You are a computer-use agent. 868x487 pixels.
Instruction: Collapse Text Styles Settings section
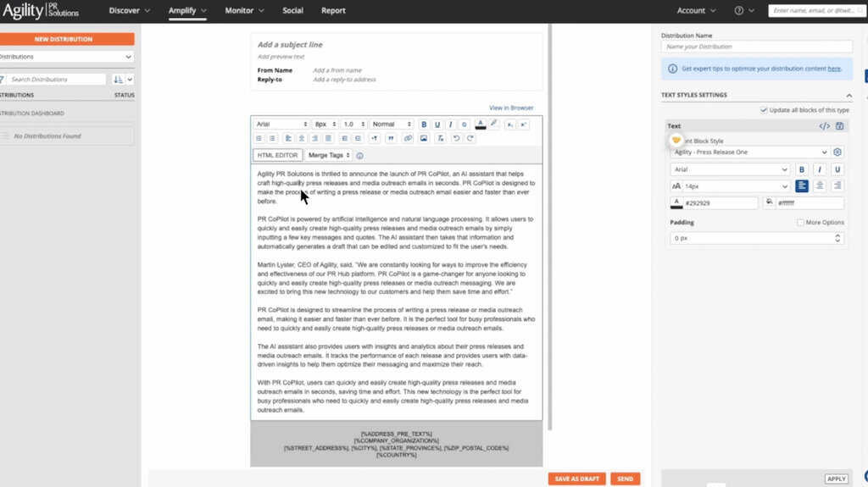pos(849,96)
